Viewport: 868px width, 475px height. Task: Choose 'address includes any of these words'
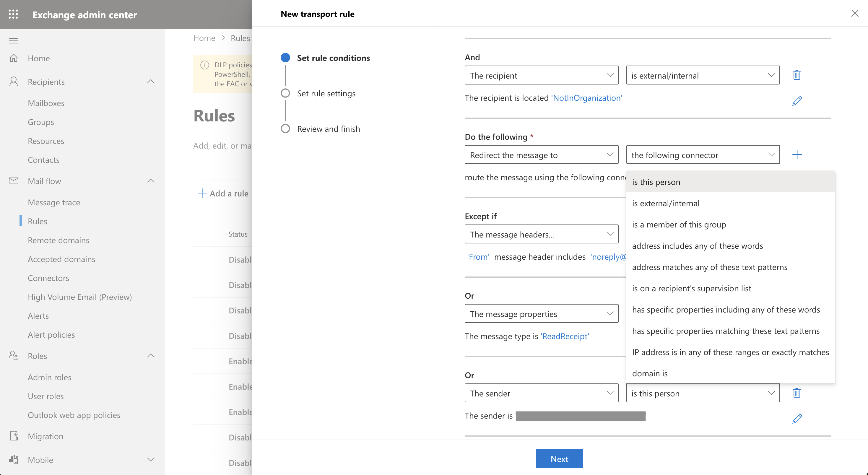[731, 245]
